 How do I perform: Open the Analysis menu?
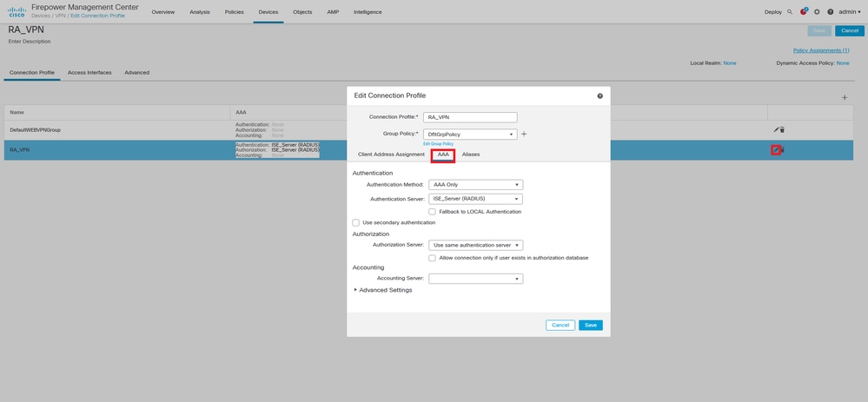point(200,11)
